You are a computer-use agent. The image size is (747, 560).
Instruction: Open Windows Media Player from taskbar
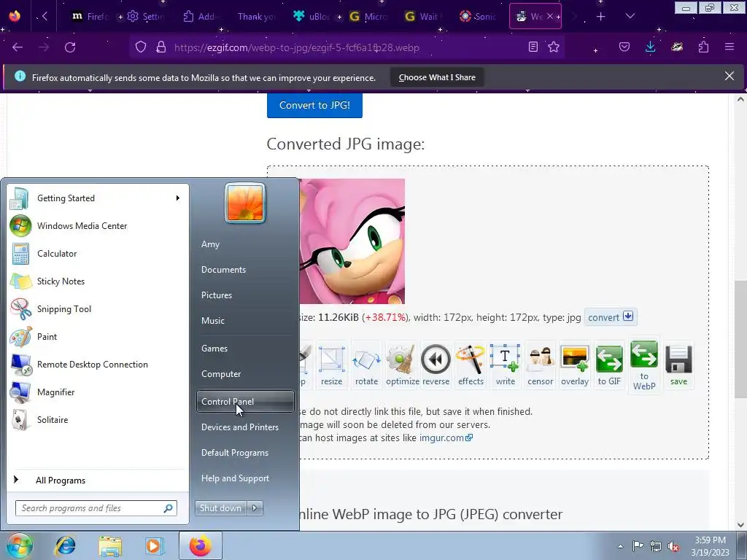click(x=154, y=545)
